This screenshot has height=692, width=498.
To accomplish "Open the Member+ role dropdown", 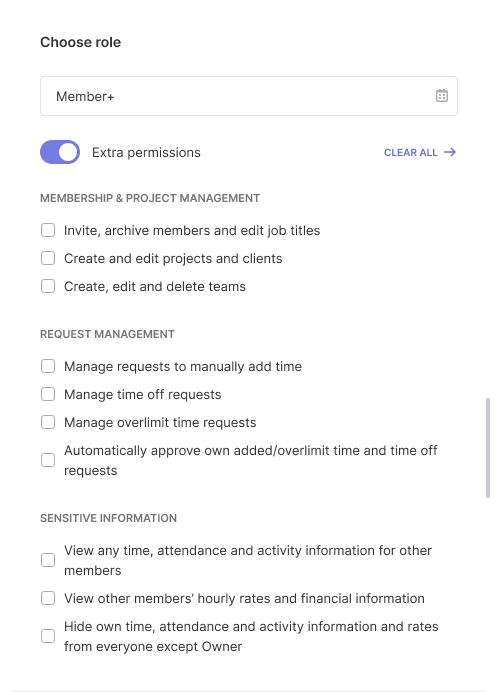I will click(249, 96).
